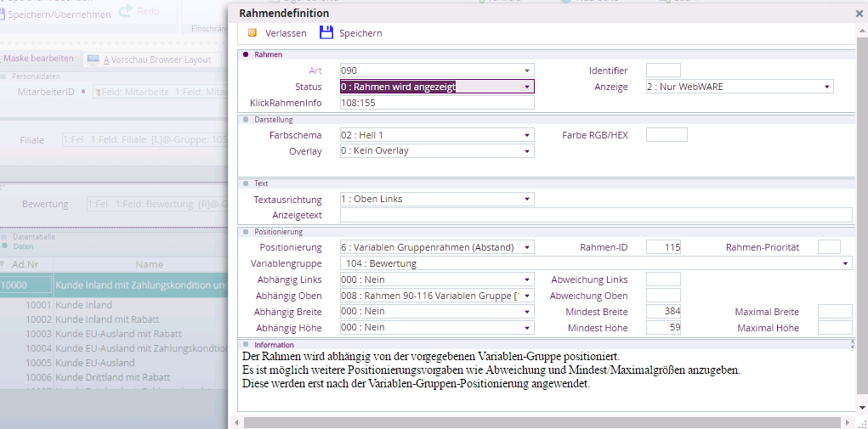
Task: Open the Anzeige dropdown list
Action: (x=826, y=87)
